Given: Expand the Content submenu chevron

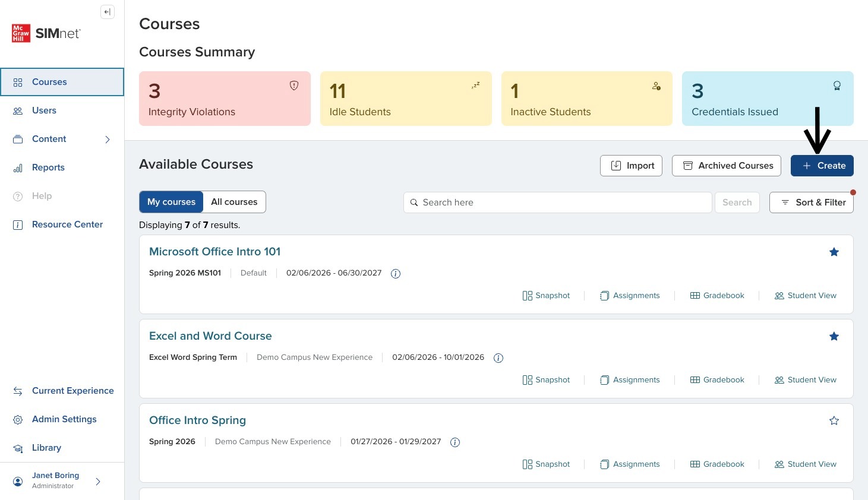Looking at the screenshot, I should click(108, 140).
